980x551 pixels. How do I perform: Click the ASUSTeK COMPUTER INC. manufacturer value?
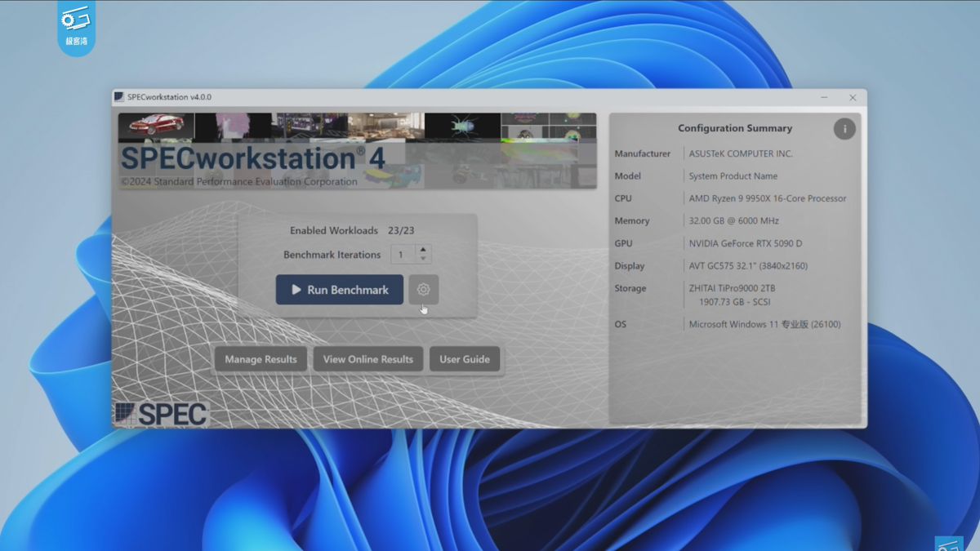click(x=741, y=153)
